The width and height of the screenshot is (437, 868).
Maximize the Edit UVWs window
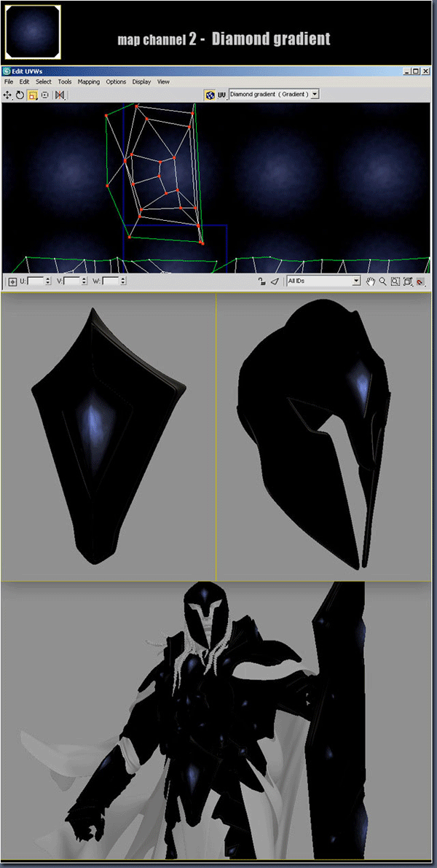(x=416, y=71)
